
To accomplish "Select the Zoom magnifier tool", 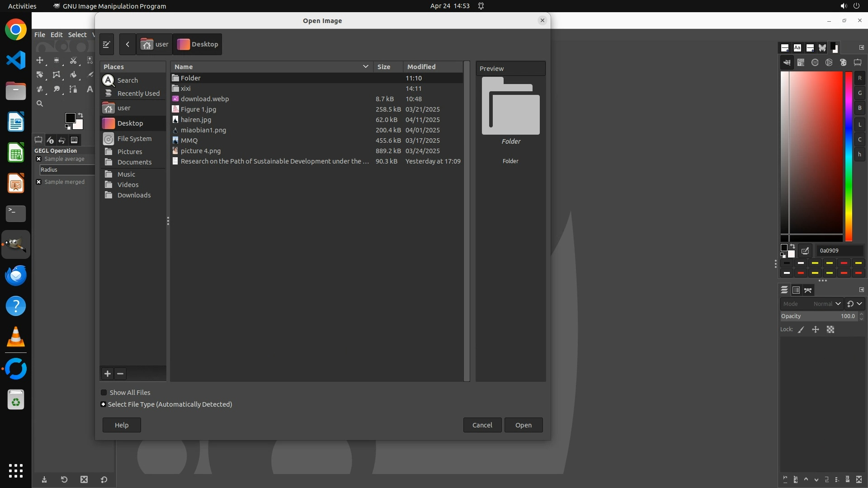I will coord(40,103).
